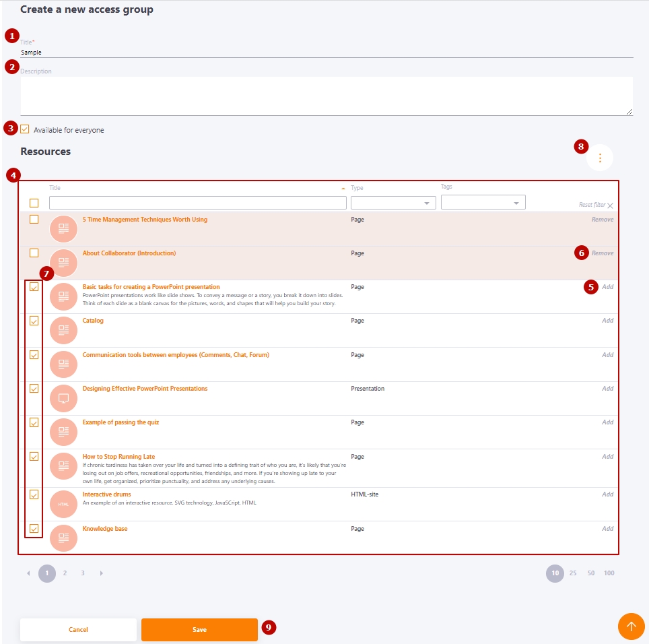Go to page 2 of resources
This screenshot has width=649, height=644.
pos(65,573)
